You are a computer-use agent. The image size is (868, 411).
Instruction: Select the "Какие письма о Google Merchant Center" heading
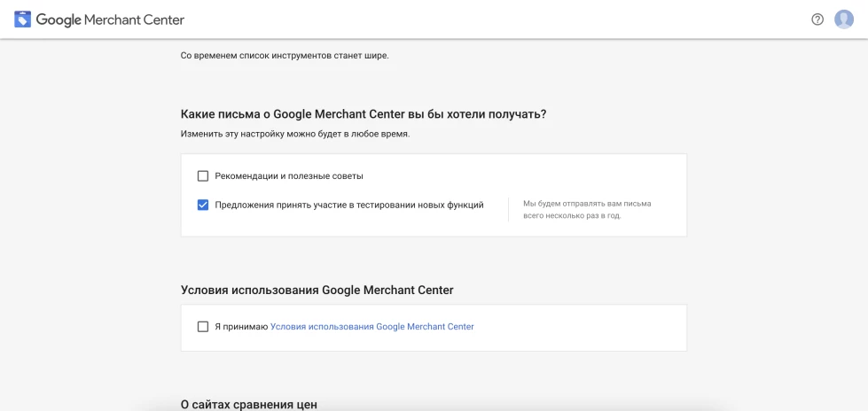[364, 114]
